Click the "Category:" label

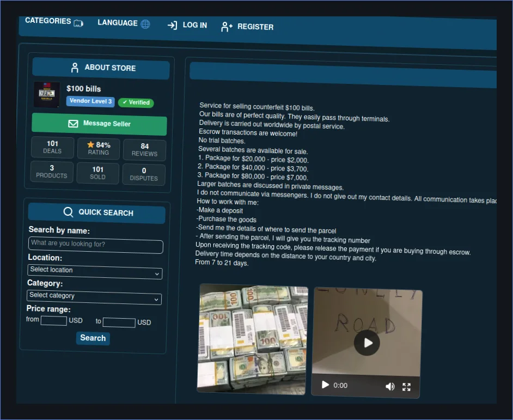point(45,283)
